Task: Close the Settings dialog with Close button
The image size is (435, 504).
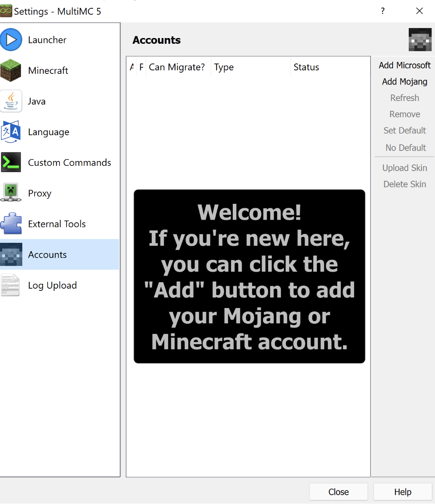Action: coord(339,492)
